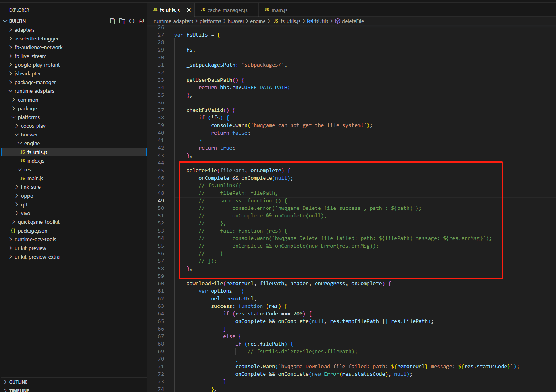Screen dimensions: 556x392
Task: Open index.js from the file tree
Action: pos(35,161)
